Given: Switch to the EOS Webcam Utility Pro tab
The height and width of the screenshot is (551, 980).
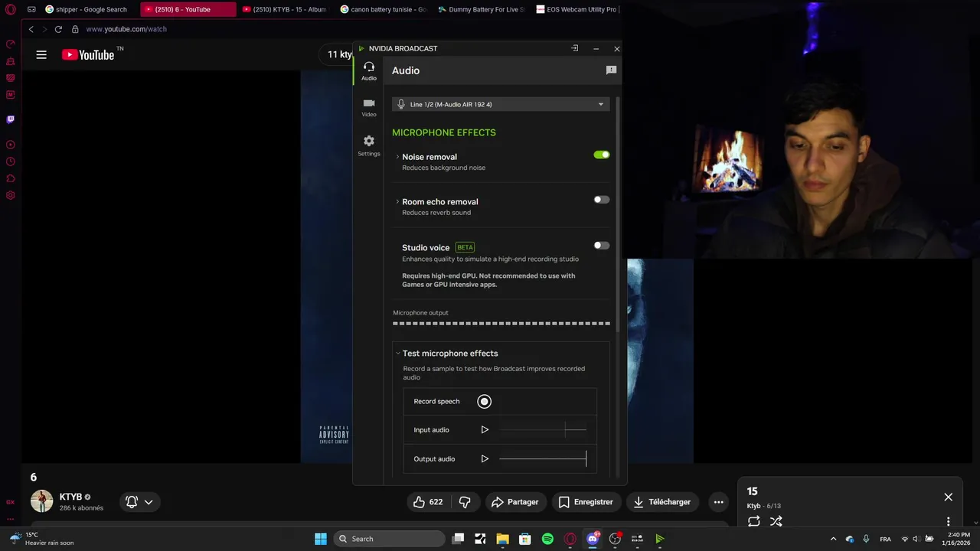Looking at the screenshot, I should pos(579,10).
